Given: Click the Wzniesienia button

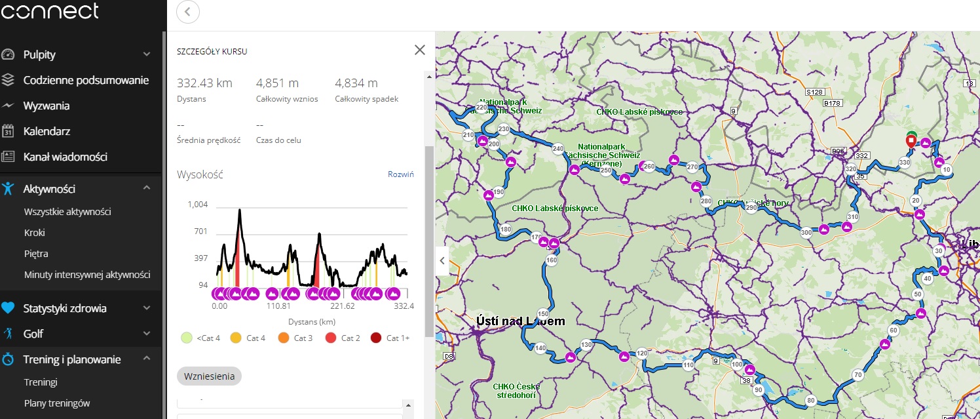Looking at the screenshot, I should tap(210, 376).
